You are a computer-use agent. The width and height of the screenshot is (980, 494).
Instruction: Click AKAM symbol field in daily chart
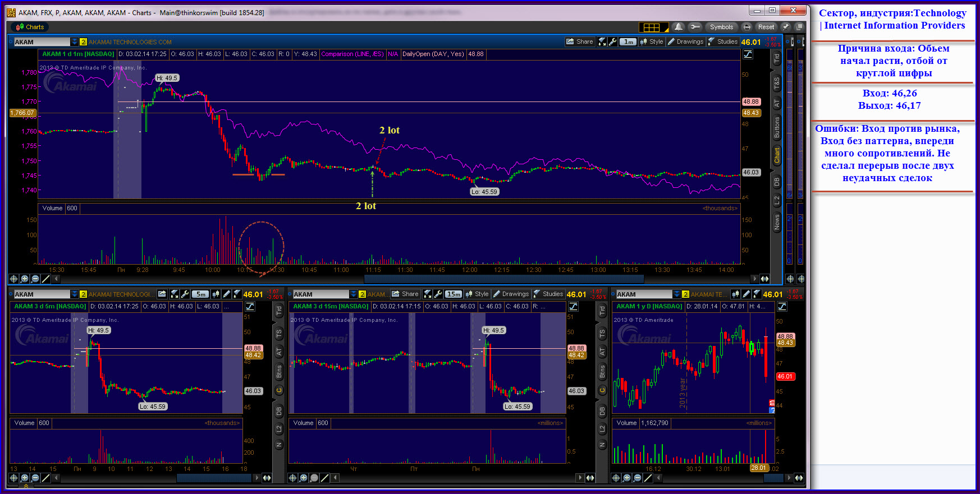point(644,294)
